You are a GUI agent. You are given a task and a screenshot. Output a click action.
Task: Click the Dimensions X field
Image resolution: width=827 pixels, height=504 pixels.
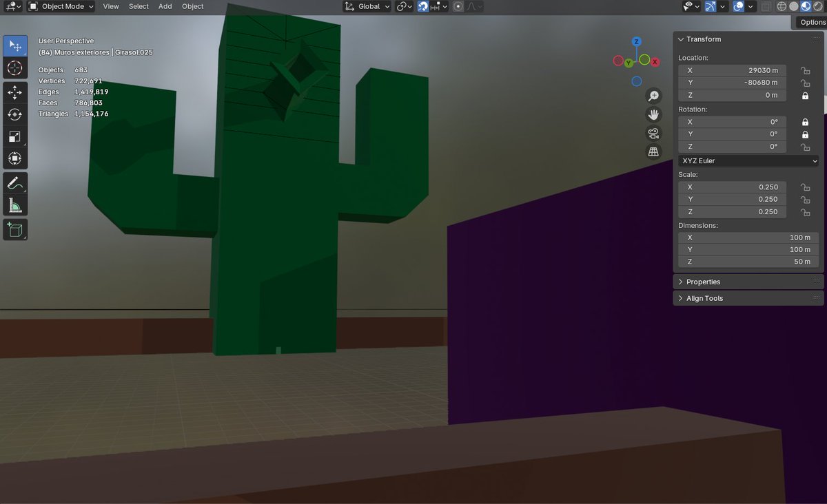coord(748,237)
